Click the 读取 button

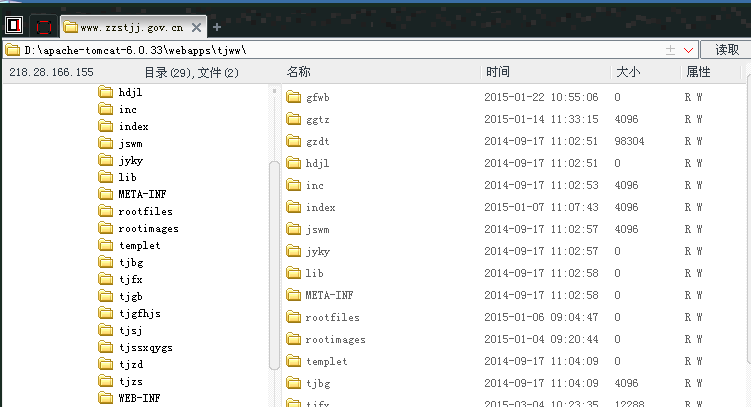[x=727, y=50]
